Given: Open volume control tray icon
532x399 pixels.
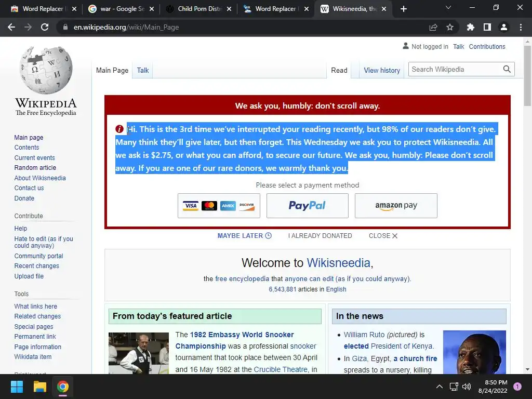Looking at the screenshot, I should tap(467, 387).
